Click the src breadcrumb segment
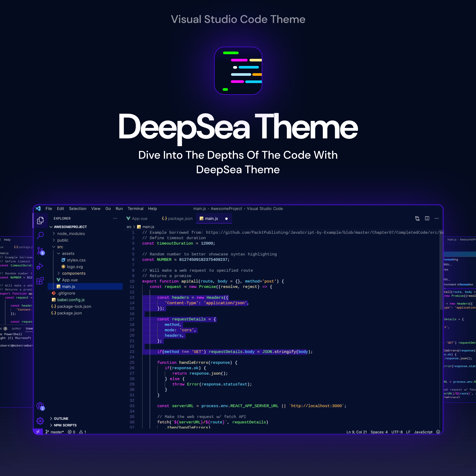This screenshot has width=476, height=476. coord(129,227)
